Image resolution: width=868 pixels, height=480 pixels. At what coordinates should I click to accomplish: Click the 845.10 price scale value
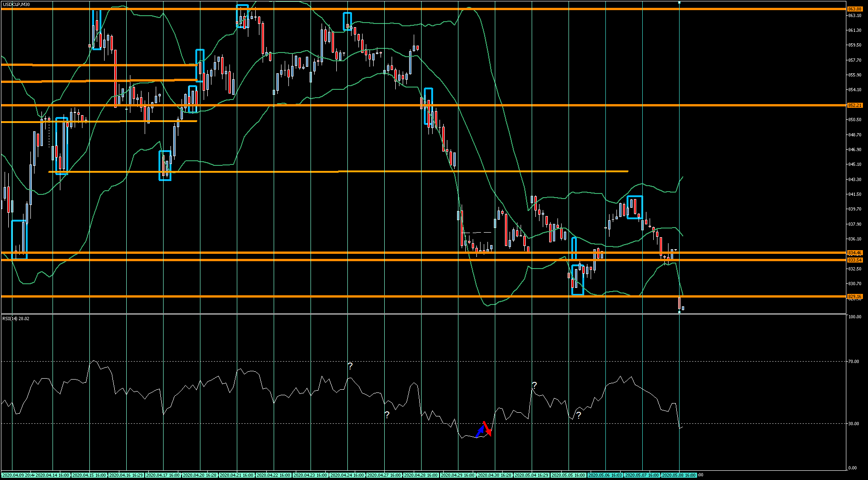tap(855, 164)
